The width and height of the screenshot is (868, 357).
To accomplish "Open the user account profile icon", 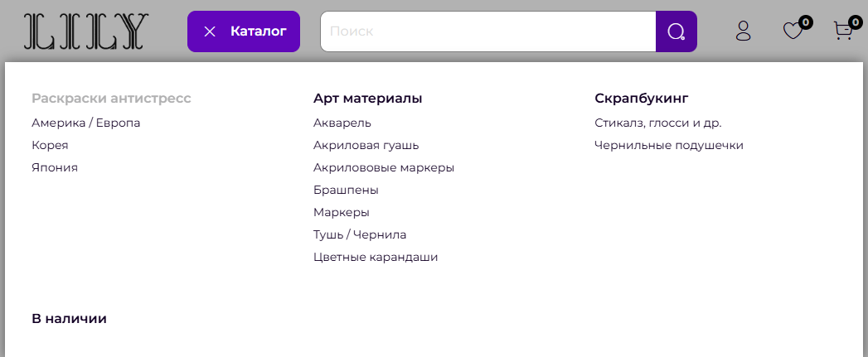I will point(743,31).
